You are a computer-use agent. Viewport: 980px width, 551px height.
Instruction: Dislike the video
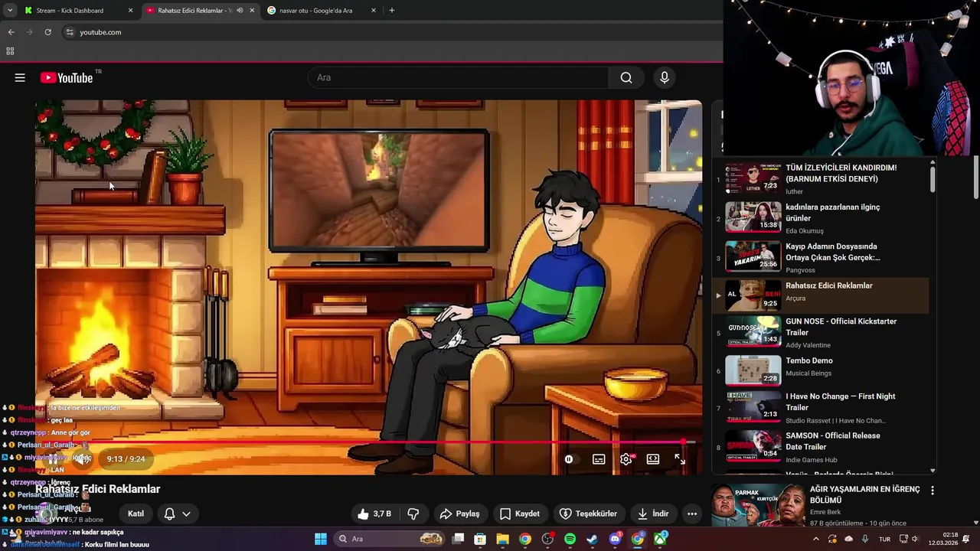(413, 514)
